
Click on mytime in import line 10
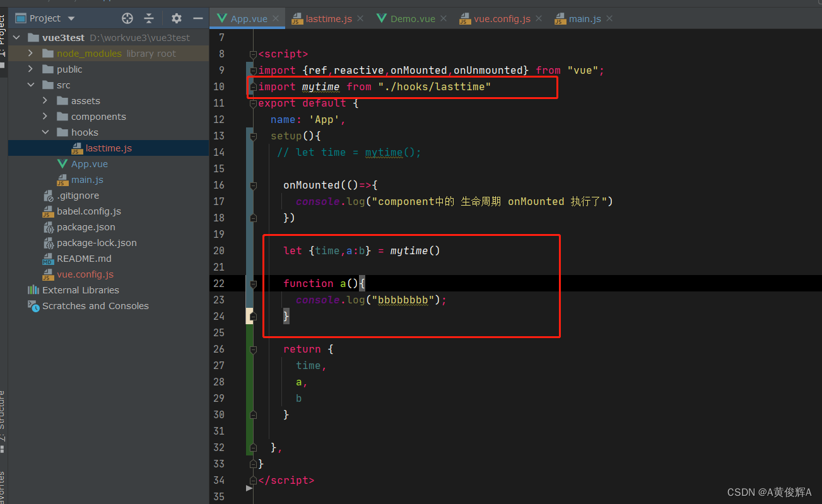click(x=320, y=86)
